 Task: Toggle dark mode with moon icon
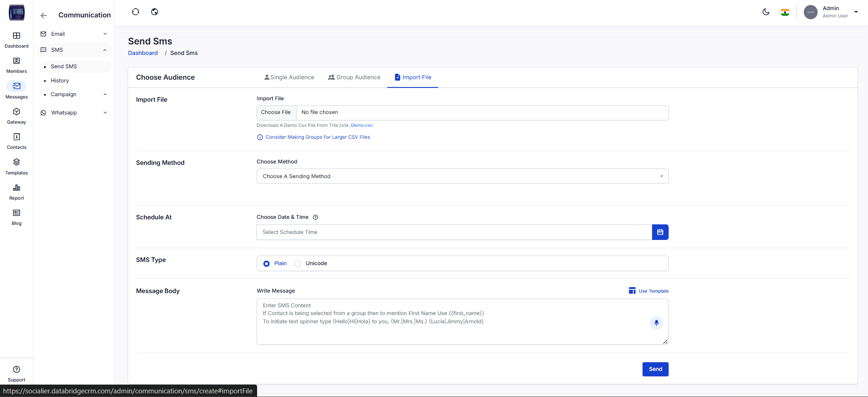pos(766,12)
